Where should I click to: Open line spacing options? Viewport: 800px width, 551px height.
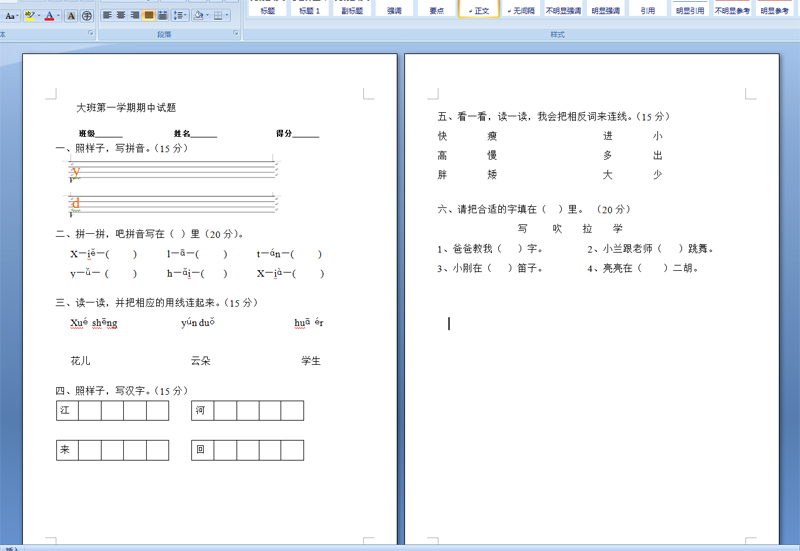(x=180, y=15)
